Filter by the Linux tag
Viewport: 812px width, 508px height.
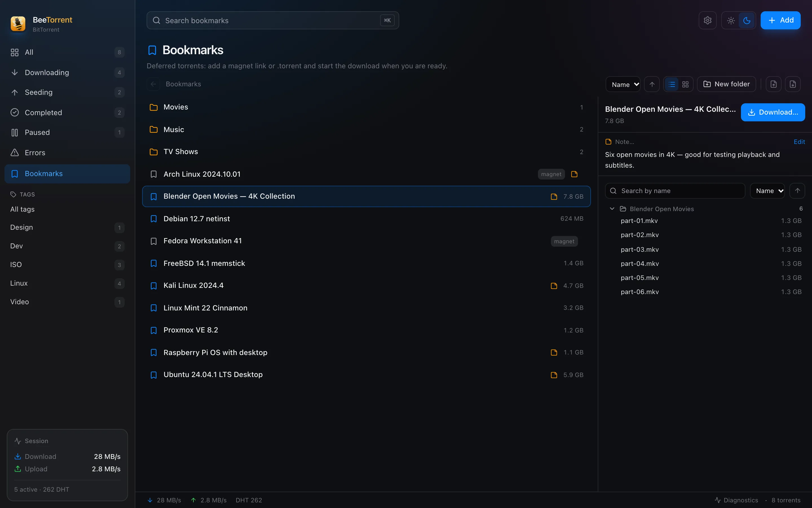[x=67, y=283]
